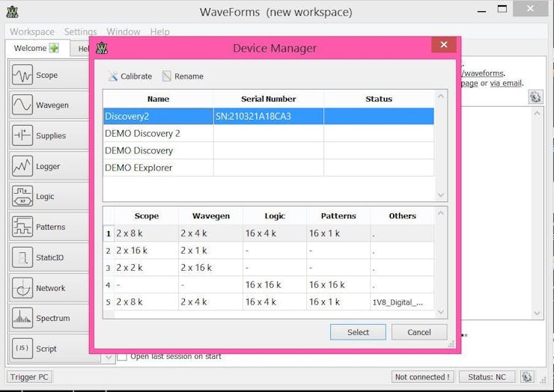This screenshot has width=554, height=392.
Task: Sort by the Status column header
Action: (379, 99)
